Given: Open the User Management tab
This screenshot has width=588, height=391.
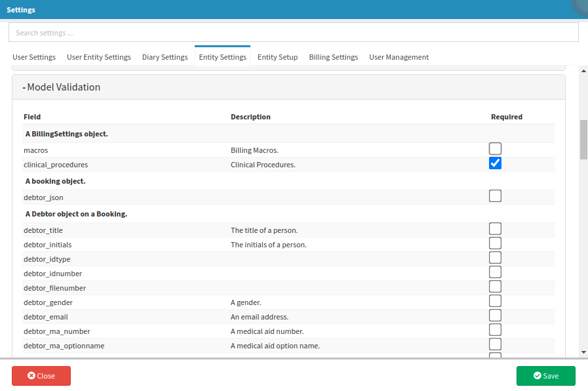Looking at the screenshot, I should (x=399, y=57).
